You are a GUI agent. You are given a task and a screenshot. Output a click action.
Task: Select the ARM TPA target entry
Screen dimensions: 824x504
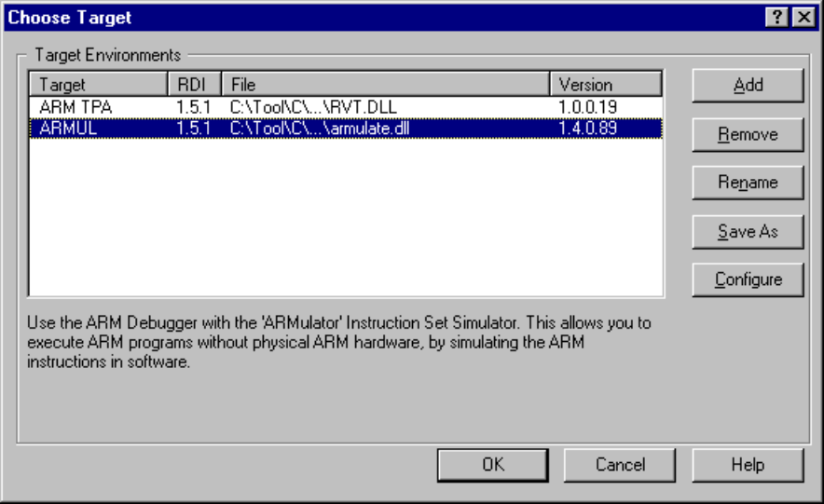pyautogui.click(x=76, y=107)
